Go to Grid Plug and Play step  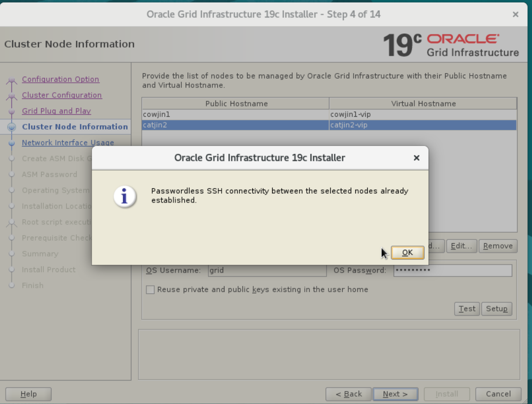click(x=56, y=111)
